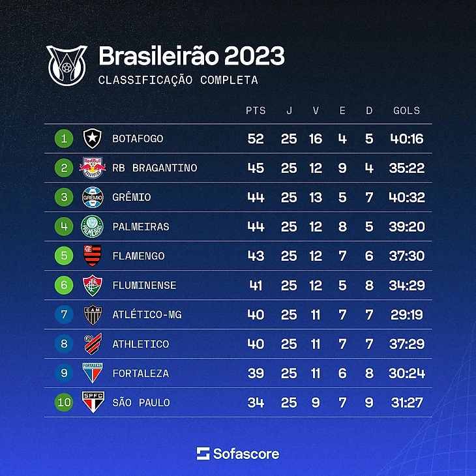Click the Sofascore logo
This screenshot has height=476, width=476.
pos(238,454)
